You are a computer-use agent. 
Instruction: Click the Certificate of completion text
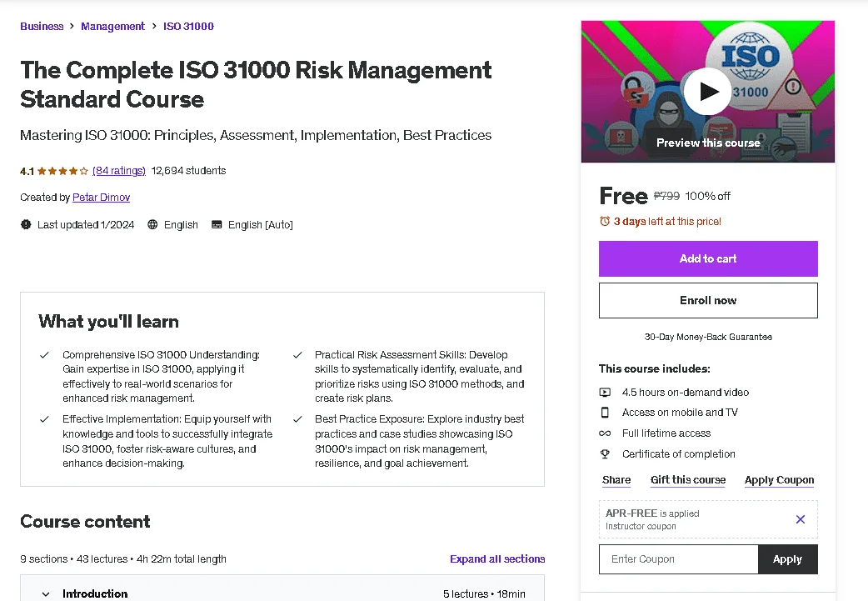click(x=679, y=453)
